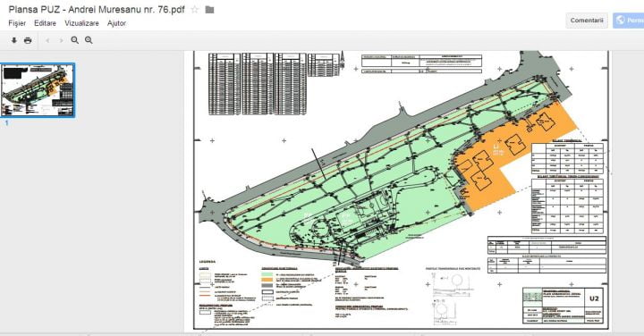644x336 pixels.
Task: Print the document using printer icon
Action: [x=28, y=40]
